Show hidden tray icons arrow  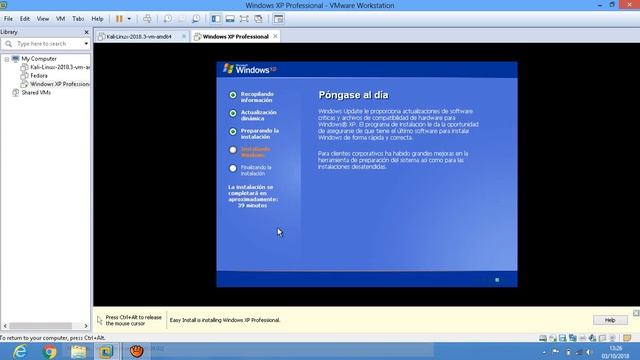pyautogui.click(x=544, y=352)
